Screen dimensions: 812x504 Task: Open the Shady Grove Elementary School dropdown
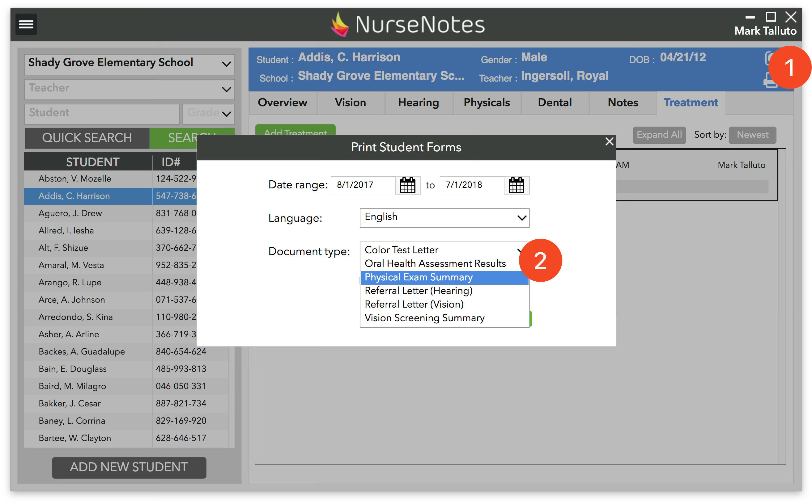click(x=129, y=63)
